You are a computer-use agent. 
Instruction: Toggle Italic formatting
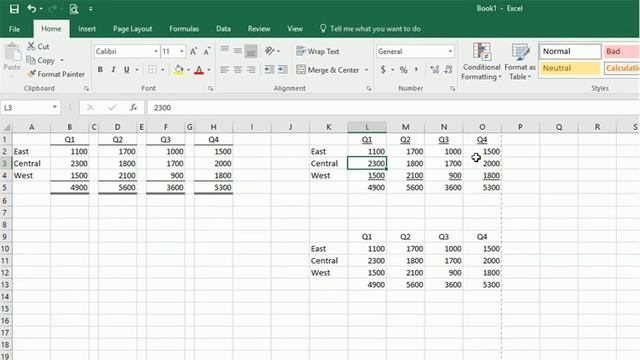point(113,70)
